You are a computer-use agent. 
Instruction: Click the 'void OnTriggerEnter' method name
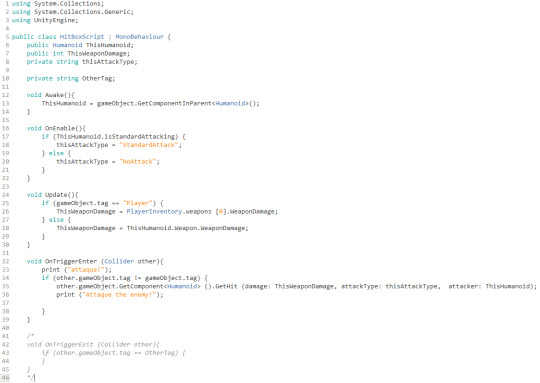tap(62, 261)
